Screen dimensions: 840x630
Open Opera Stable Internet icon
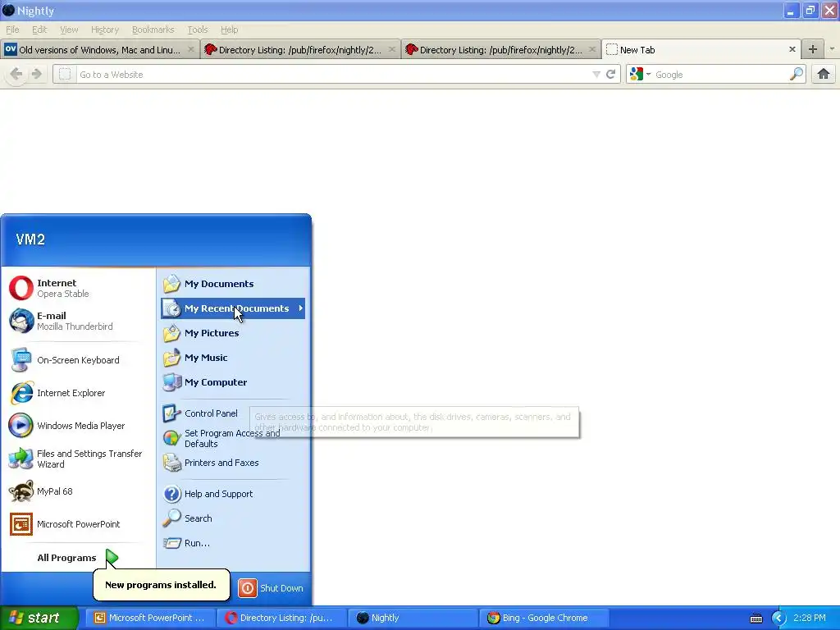click(21, 288)
